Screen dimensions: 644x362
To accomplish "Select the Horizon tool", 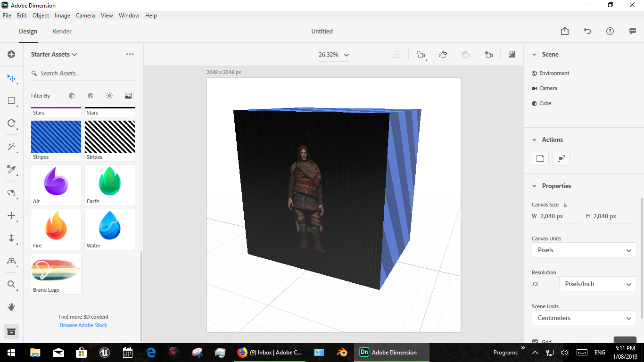I will pyautogui.click(x=11, y=261).
